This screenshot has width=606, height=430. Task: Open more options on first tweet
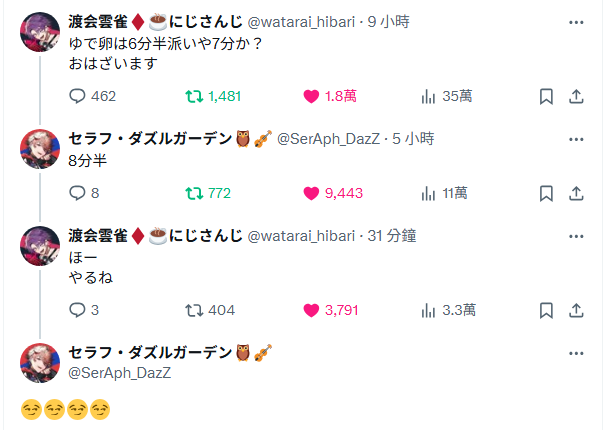click(576, 22)
